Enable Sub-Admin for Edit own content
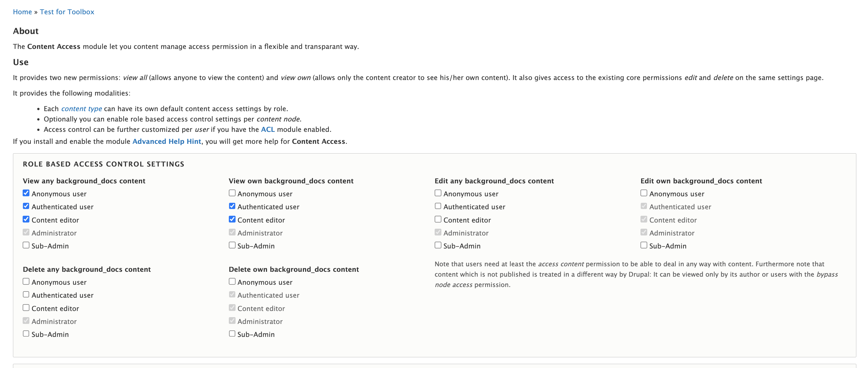 [644, 245]
